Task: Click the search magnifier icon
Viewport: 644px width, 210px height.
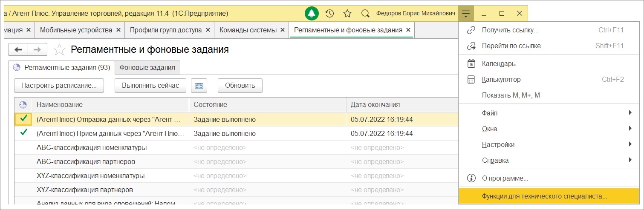Action: [365, 14]
